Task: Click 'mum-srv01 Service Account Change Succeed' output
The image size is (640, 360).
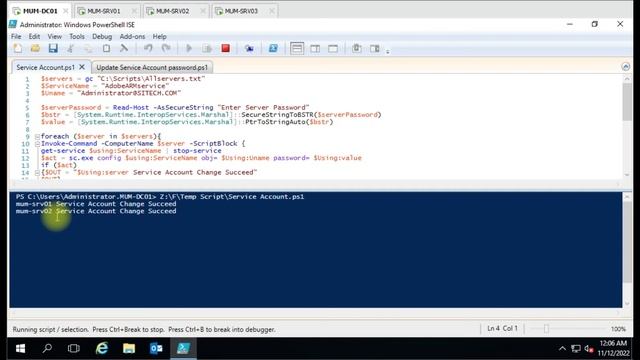Action: 96,204
